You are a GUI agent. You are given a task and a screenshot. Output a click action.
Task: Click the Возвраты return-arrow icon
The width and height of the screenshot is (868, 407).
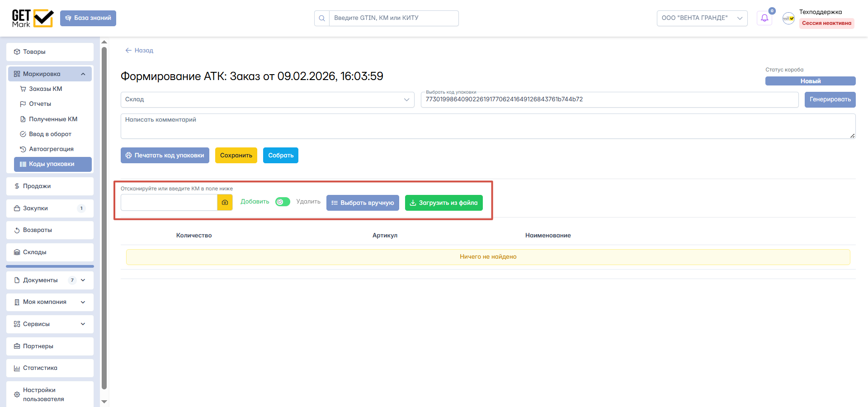point(17,230)
